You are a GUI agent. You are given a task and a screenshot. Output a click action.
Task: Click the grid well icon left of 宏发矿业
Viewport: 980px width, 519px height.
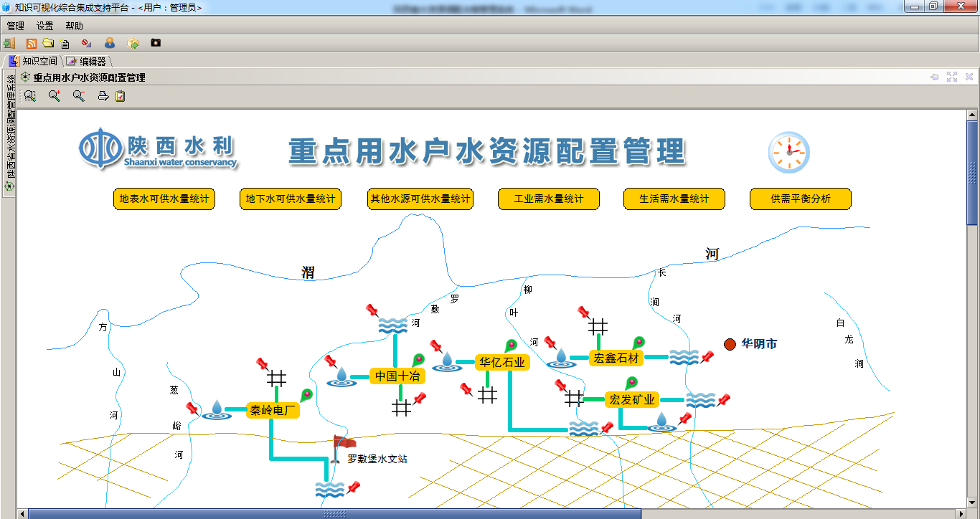pyautogui.click(x=575, y=399)
